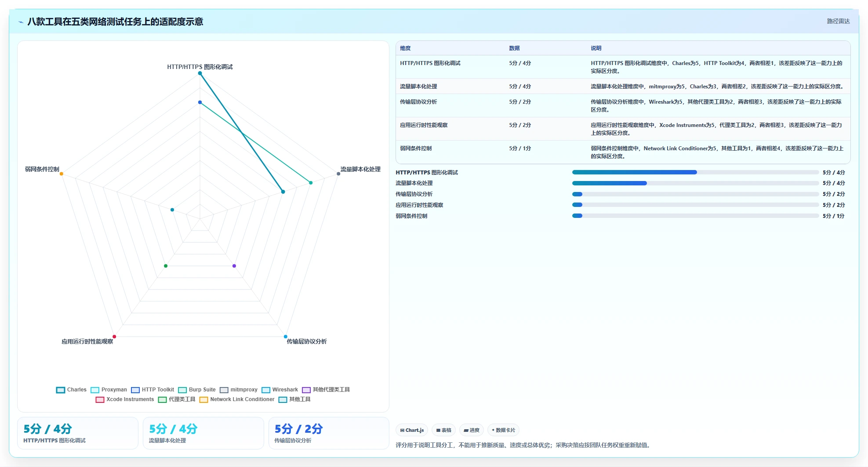
Task: Toggle Proxyman legend swatch
Action: click(x=95, y=390)
